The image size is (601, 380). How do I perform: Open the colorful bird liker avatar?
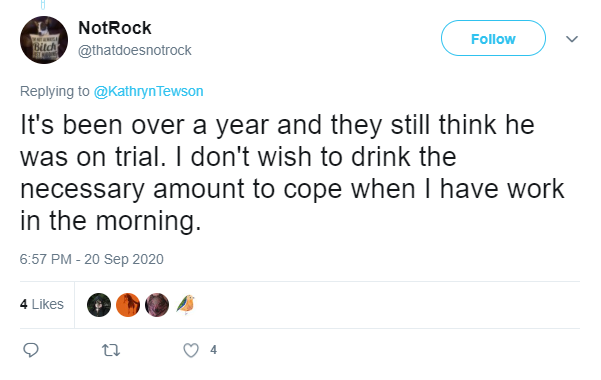186,305
